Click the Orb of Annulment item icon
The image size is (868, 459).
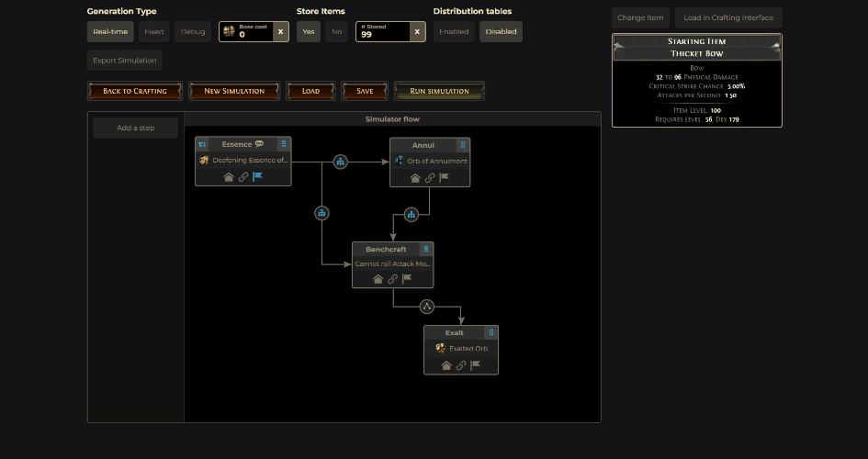coord(399,161)
